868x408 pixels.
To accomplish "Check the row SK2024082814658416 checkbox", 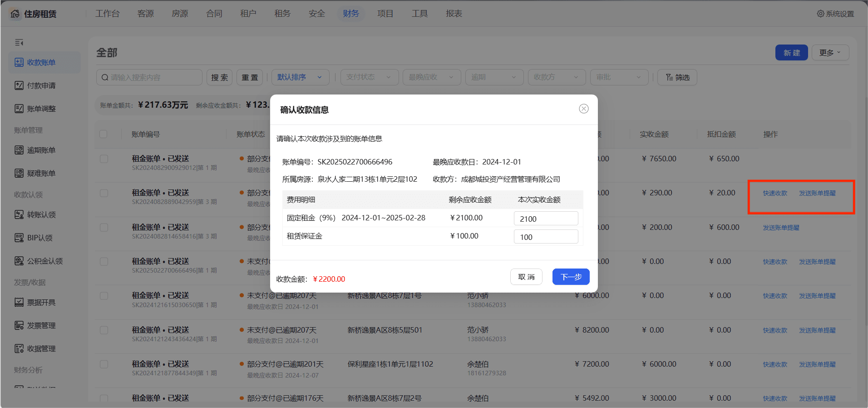I will 104,228.
